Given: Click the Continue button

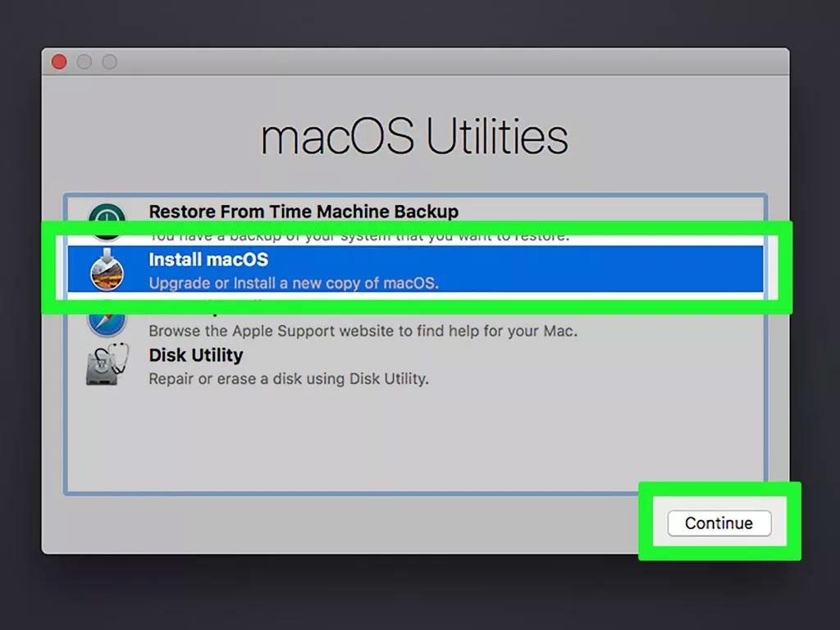Looking at the screenshot, I should tap(719, 523).
